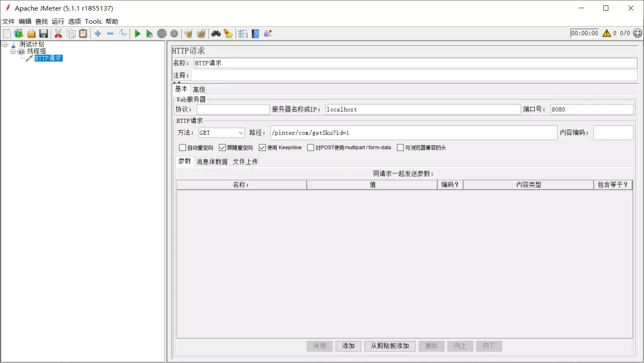The height and width of the screenshot is (363, 644).
Task: Click Start no pauses icon
Action: [x=150, y=33]
